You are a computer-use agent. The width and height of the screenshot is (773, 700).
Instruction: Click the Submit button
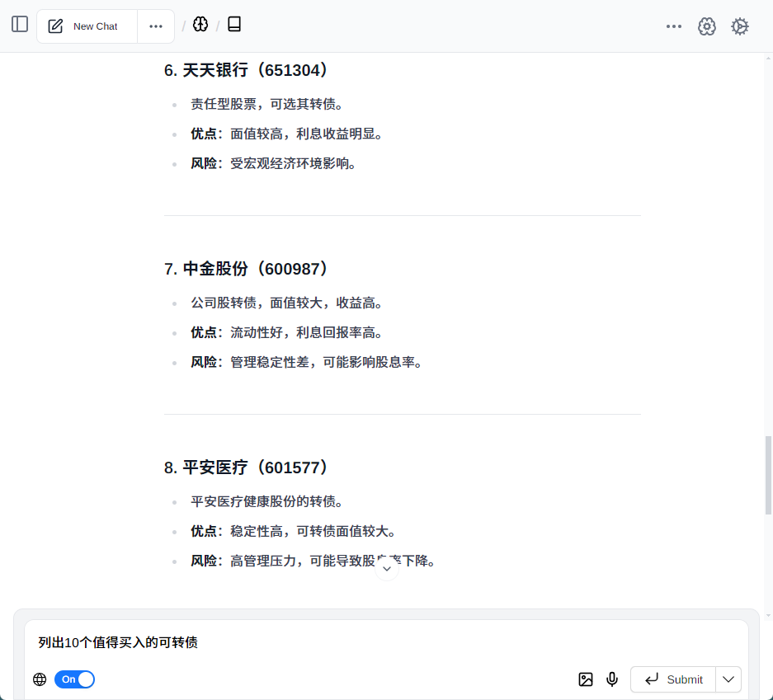coord(673,679)
